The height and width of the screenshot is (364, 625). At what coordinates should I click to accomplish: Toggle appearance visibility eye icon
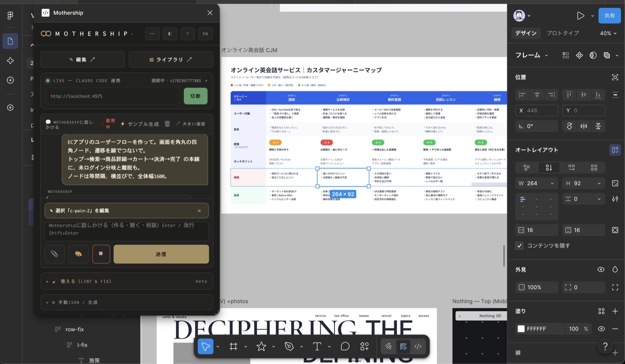coord(601,270)
